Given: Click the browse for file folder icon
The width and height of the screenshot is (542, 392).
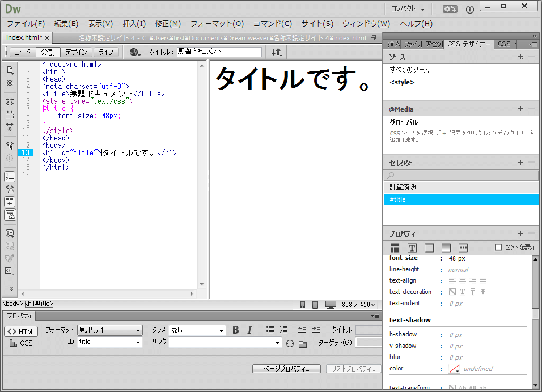Looking at the screenshot, I should click(303, 343).
